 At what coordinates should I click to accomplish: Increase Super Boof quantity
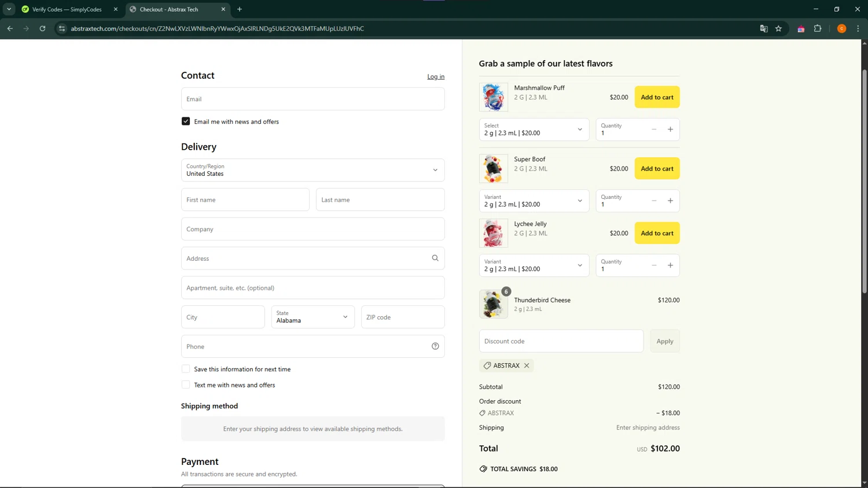pyautogui.click(x=670, y=201)
